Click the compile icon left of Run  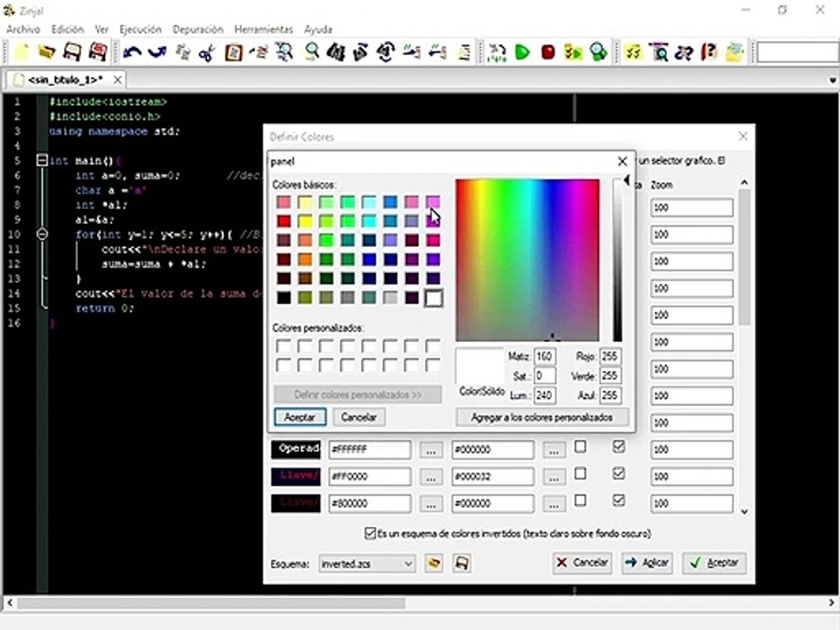(x=497, y=52)
